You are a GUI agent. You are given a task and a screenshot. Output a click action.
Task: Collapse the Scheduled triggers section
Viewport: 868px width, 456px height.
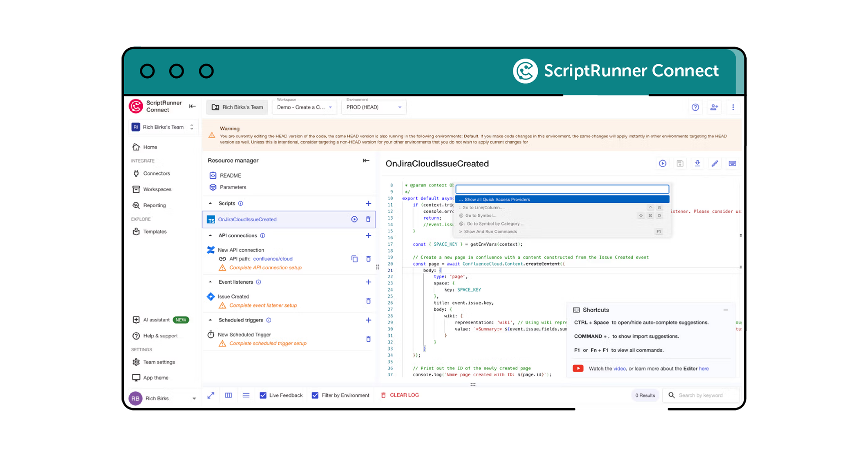(x=210, y=320)
